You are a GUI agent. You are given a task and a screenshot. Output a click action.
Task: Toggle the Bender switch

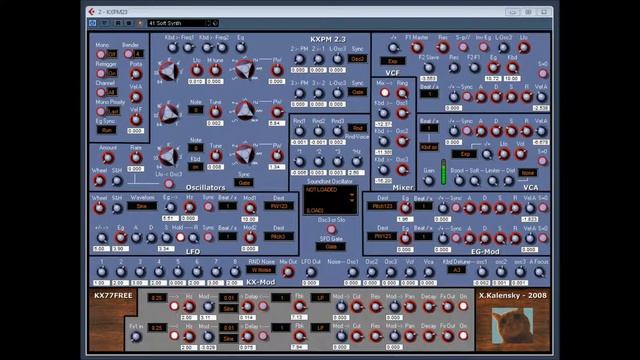(128, 54)
